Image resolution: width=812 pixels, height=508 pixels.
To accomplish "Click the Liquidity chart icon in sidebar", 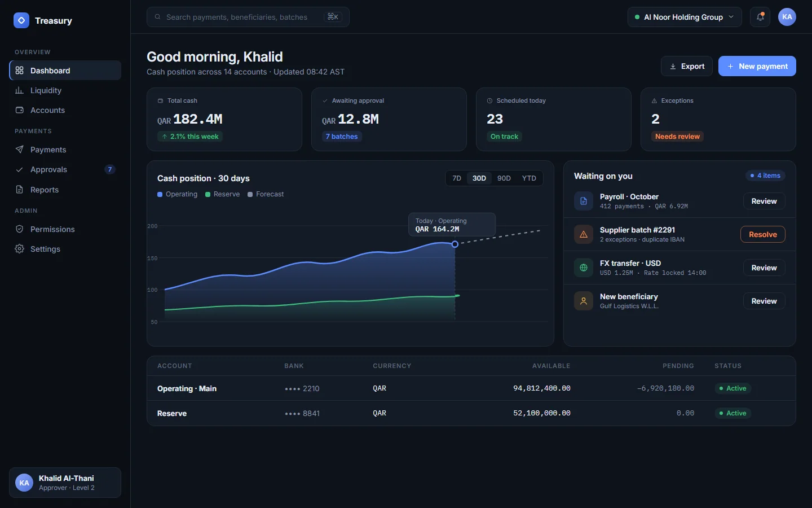I will click(x=20, y=90).
